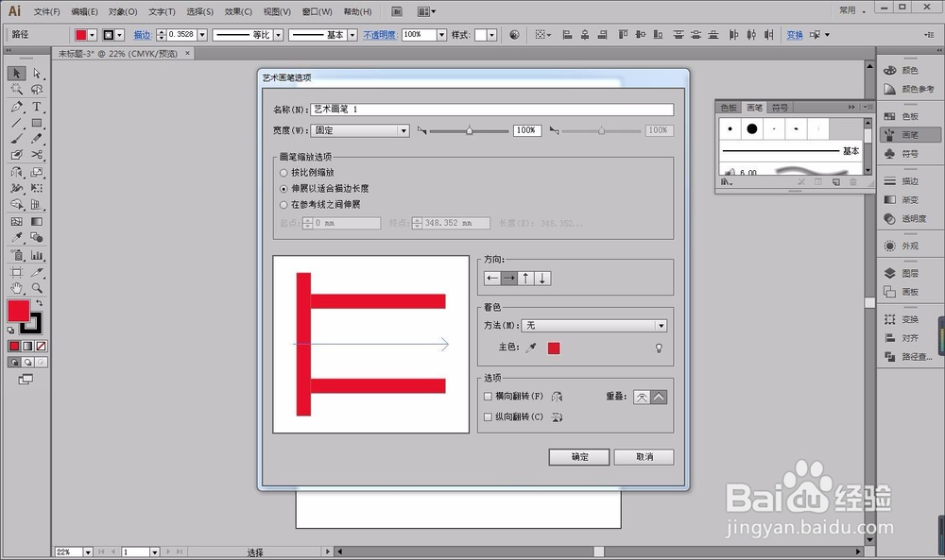This screenshot has width=945, height=560.
Task: Click the width 100% percentage field
Action: point(526,130)
